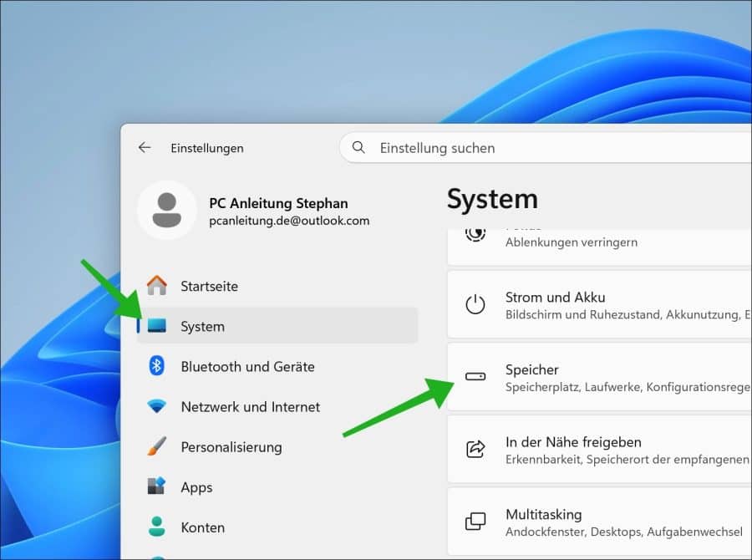The width and height of the screenshot is (752, 560).
Task: Click the paintbrush Personalisierung icon
Action: 156,447
